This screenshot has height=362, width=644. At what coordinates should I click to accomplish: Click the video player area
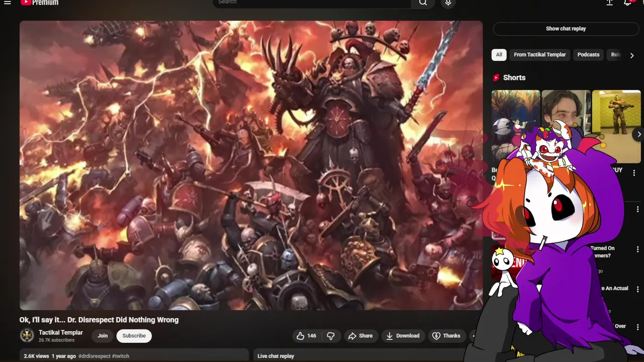tap(251, 165)
